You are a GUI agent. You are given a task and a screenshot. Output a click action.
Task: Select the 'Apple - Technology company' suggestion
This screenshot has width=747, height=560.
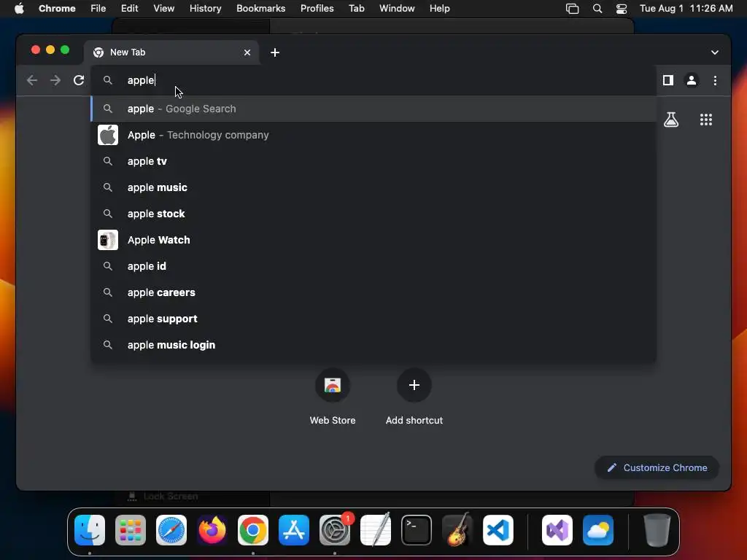click(x=373, y=135)
